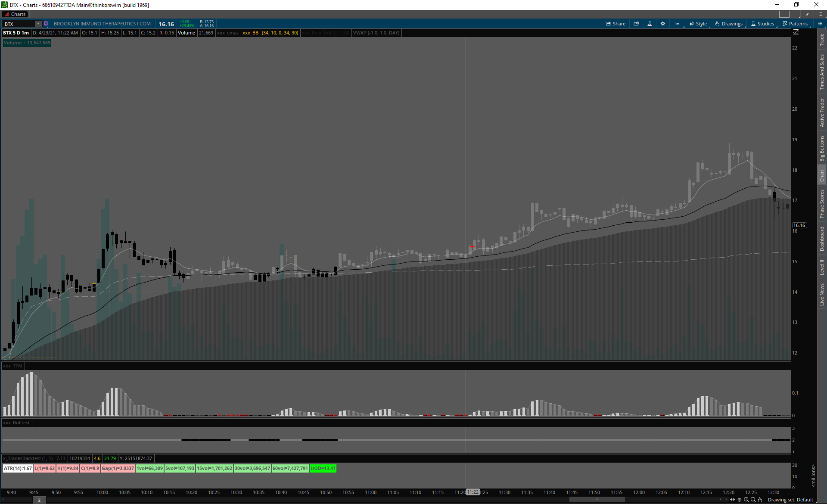
Task: Select the crosshair cursor icon
Action: point(740,500)
